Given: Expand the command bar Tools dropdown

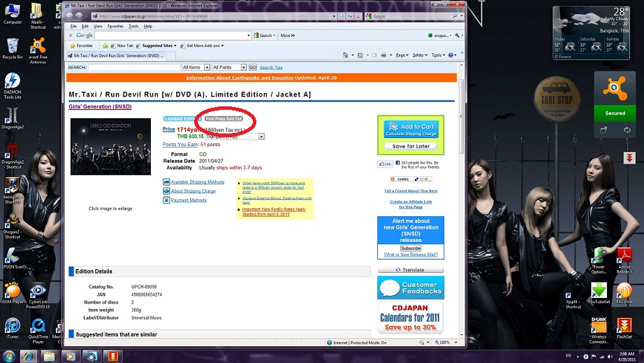Looking at the screenshot, I should pos(438,55).
